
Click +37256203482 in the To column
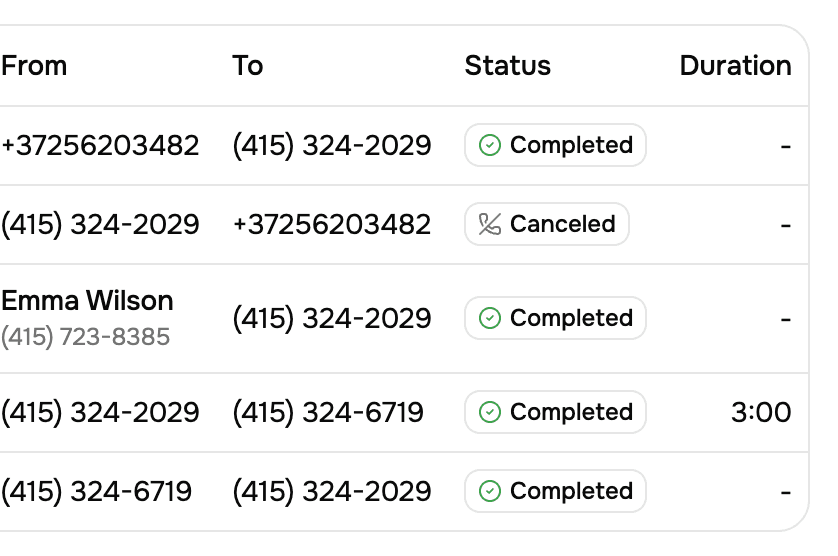pyautogui.click(x=331, y=224)
